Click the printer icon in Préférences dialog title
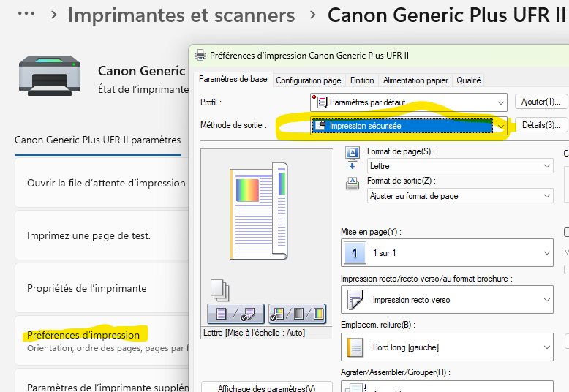The width and height of the screenshot is (569, 392). (x=200, y=55)
